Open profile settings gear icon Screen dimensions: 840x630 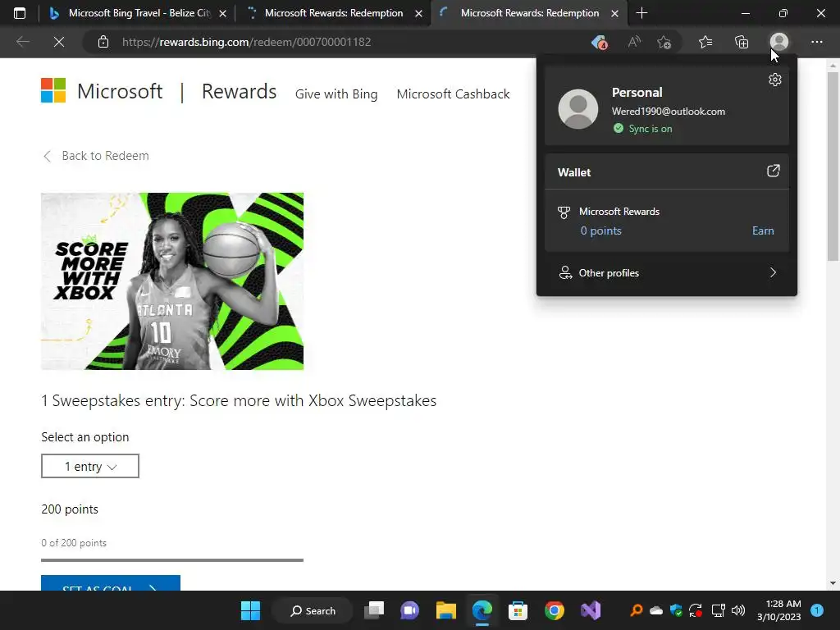click(774, 80)
